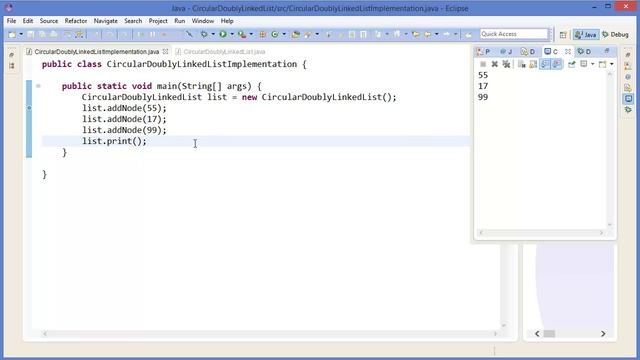The image size is (640, 360).
Task: Open the Search menu
Action: (x=133, y=21)
